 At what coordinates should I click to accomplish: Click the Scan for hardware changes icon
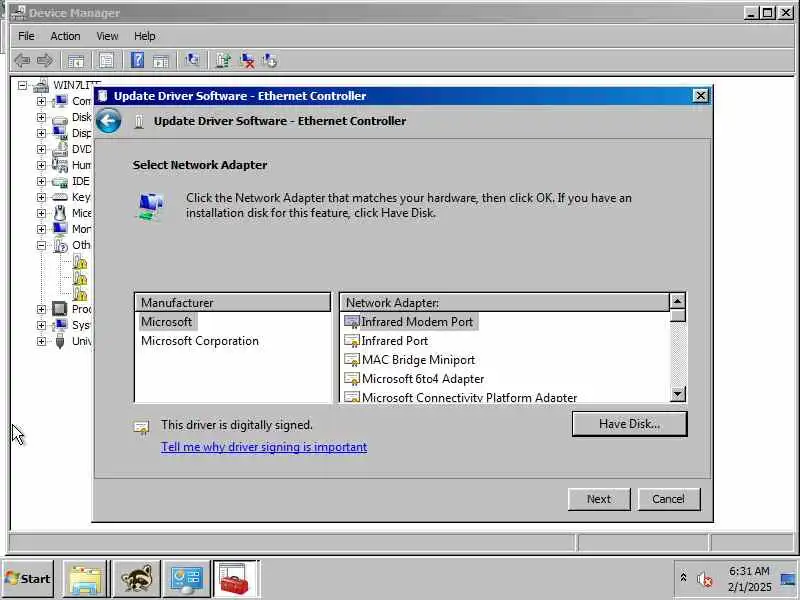pyautogui.click(x=193, y=61)
